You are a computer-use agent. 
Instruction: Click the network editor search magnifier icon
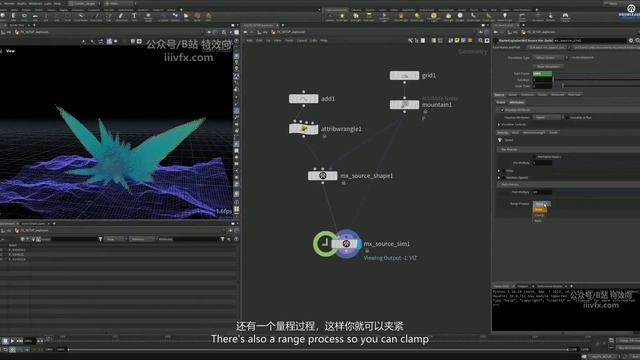pyautogui.click(x=480, y=40)
